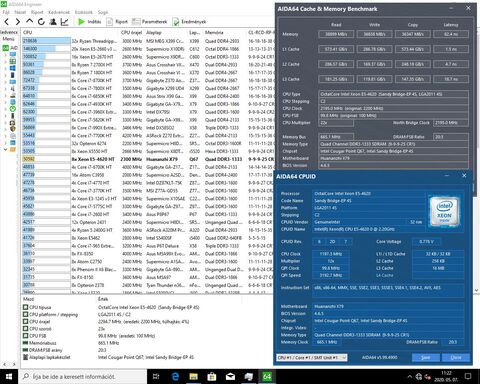Image resolution: width=480 pixels, height=384 pixels.
Task: Select the 16x Xeon E5-2670 HT result row
Action: click(148, 57)
